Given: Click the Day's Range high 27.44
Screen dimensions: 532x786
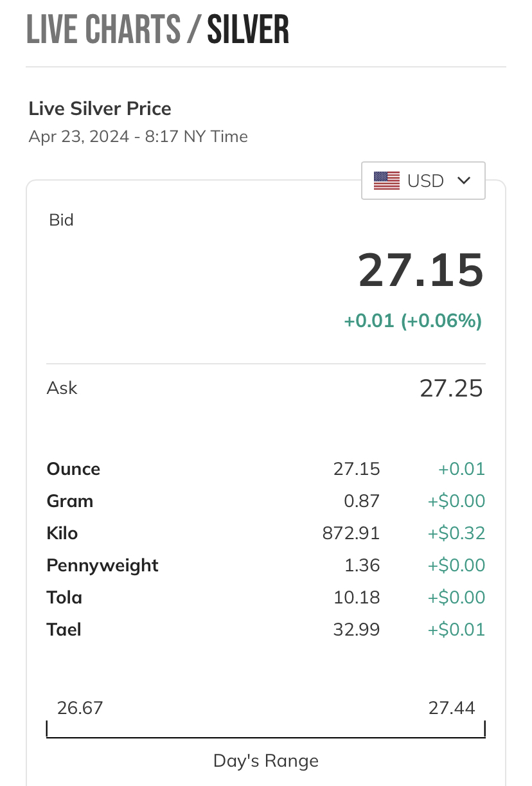Looking at the screenshot, I should 452,708.
